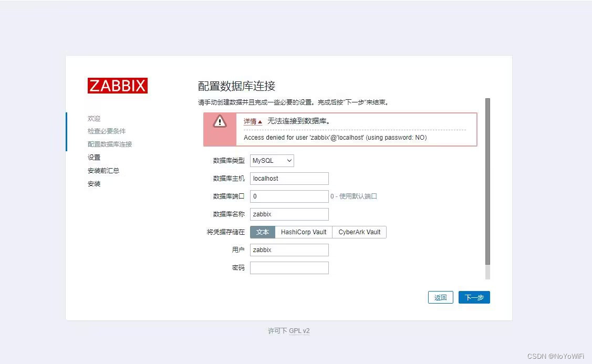
Task: Choose CyberArk Vault for storing credentials
Action: (359, 232)
